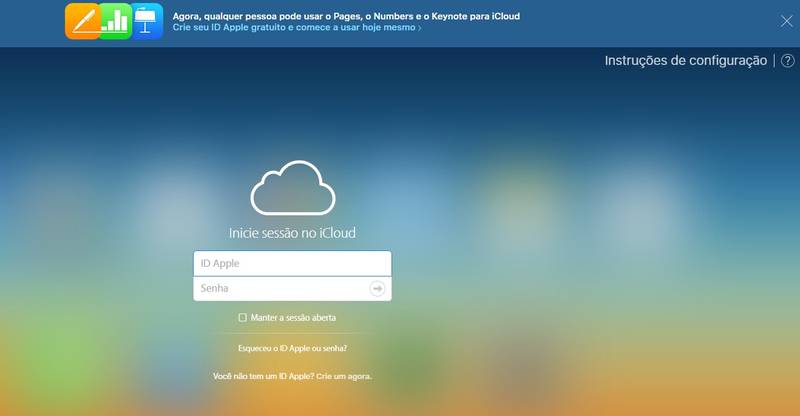This screenshot has height=416, width=800.
Task: Click Crie seu ID Apple gratuito banner link
Action: point(297,28)
